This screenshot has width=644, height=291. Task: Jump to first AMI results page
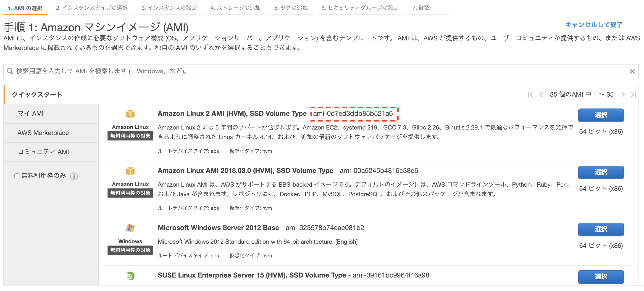pos(530,95)
